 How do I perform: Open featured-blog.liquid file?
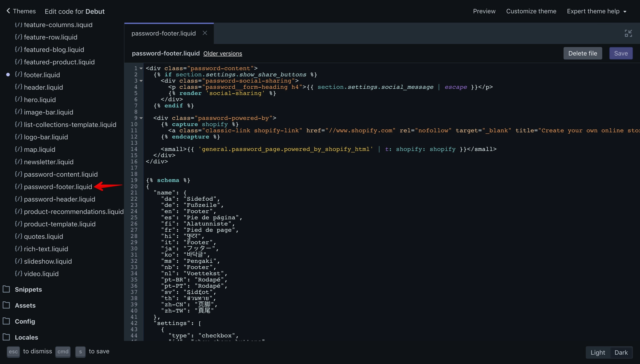pyautogui.click(x=54, y=50)
